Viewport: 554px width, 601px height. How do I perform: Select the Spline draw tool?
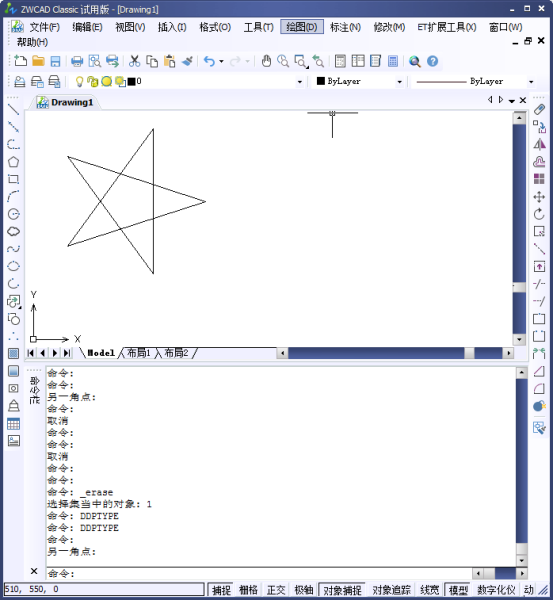tap(13, 249)
